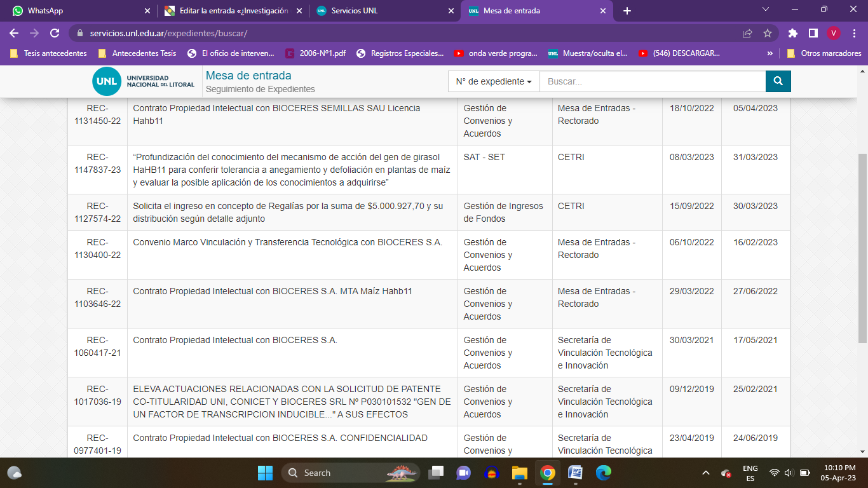
Task: Open the Chrome three-dot menu
Action: 854,33
